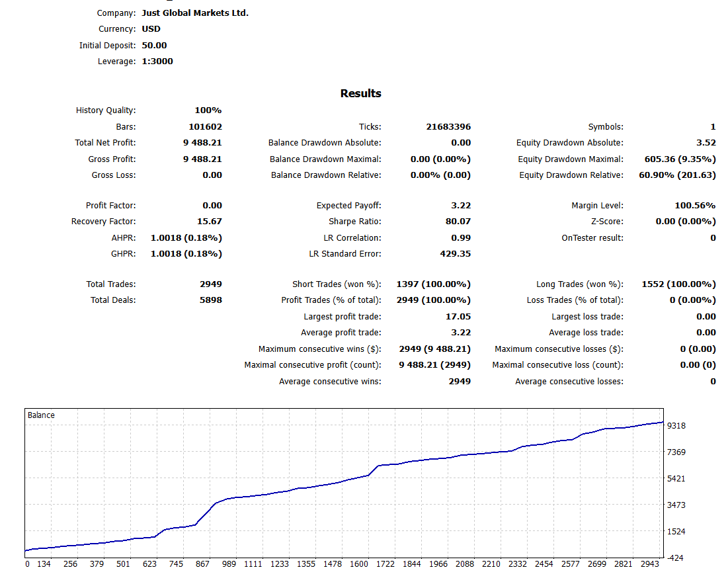Viewport: 728px width, 584px height.
Task: Click the 'Symbols:' label
Action: (x=606, y=127)
